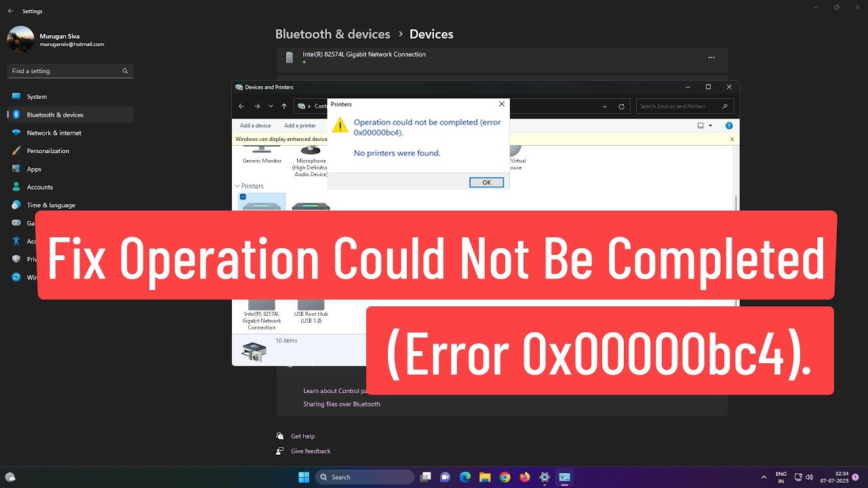Click the Network & internet wifi icon
The image size is (868, 488).
tap(16, 133)
